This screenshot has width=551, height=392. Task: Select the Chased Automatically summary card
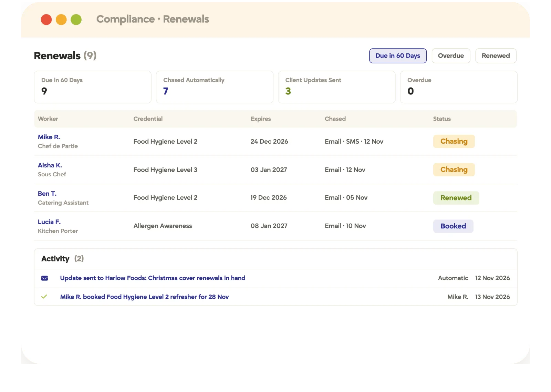click(x=215, y=87)
